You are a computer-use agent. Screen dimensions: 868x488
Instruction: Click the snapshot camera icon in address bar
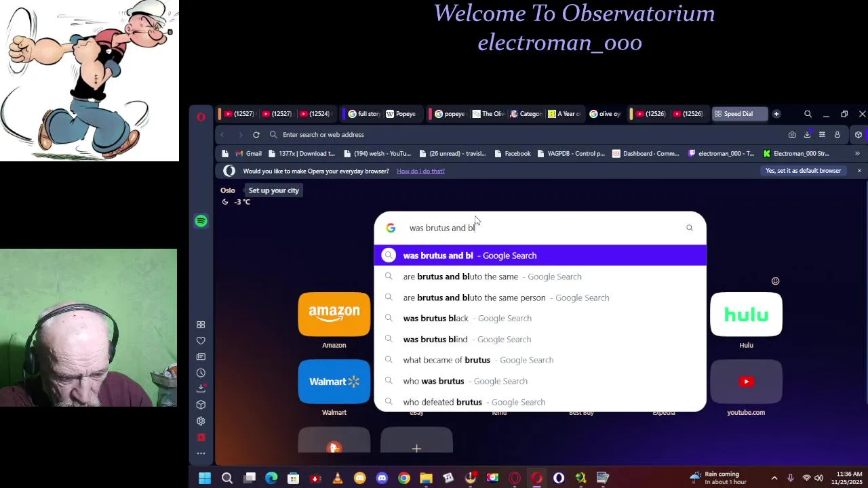point(792,135)
